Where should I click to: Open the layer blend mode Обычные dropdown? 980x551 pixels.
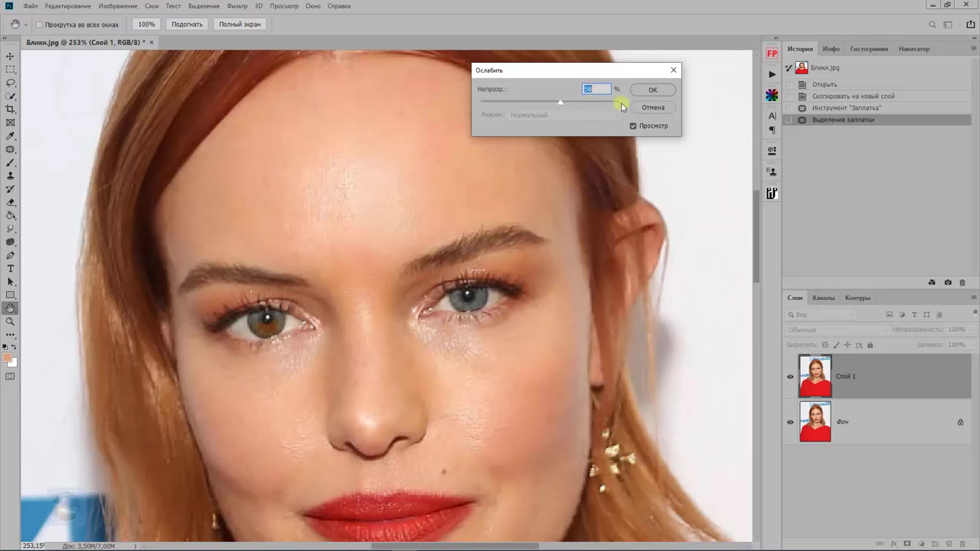[x=837, y=330]
